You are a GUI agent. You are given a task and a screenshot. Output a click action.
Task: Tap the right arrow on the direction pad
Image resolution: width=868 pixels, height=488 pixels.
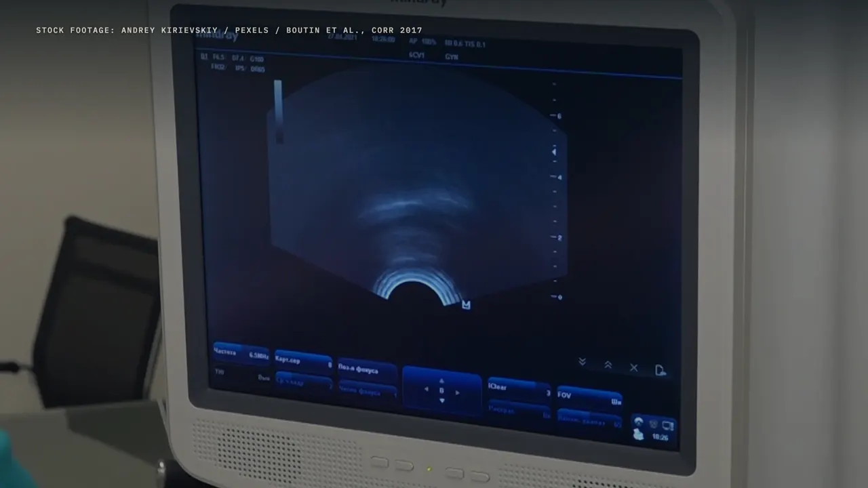point(458,392)
